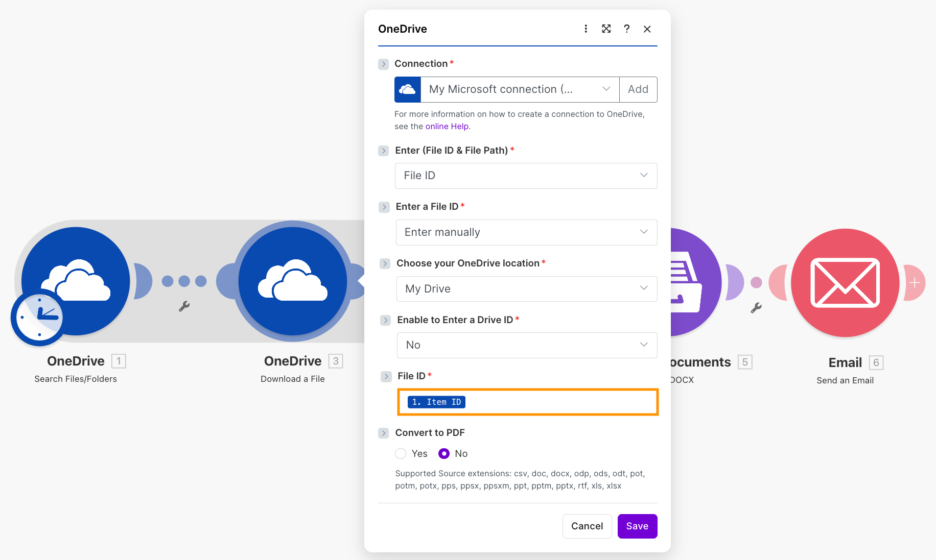Open the OneDrive Search Files/Folders module
This screenshot has width=936, height=560.
[76, 281]
